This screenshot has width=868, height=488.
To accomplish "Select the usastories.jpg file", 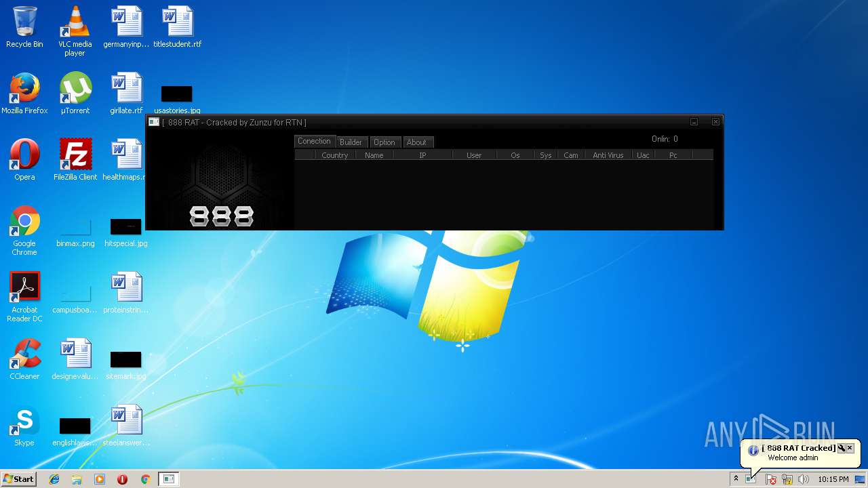I will [177, 100].
